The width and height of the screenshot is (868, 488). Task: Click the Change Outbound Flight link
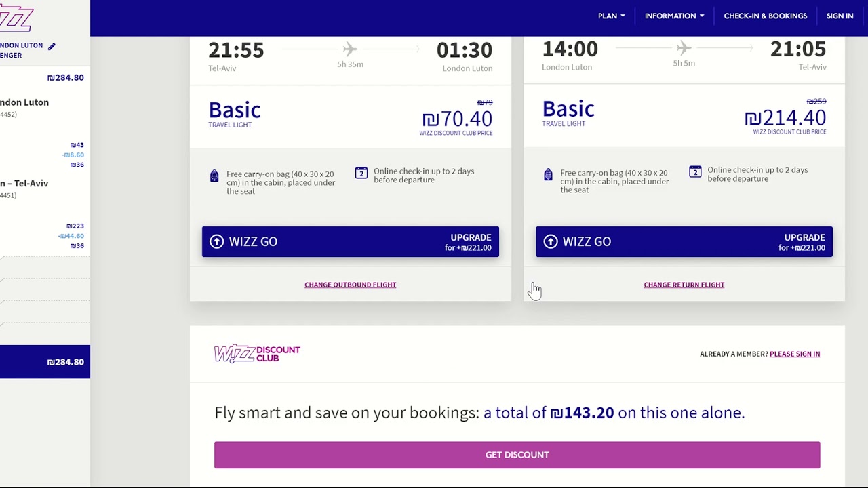(x=350, y=285)
